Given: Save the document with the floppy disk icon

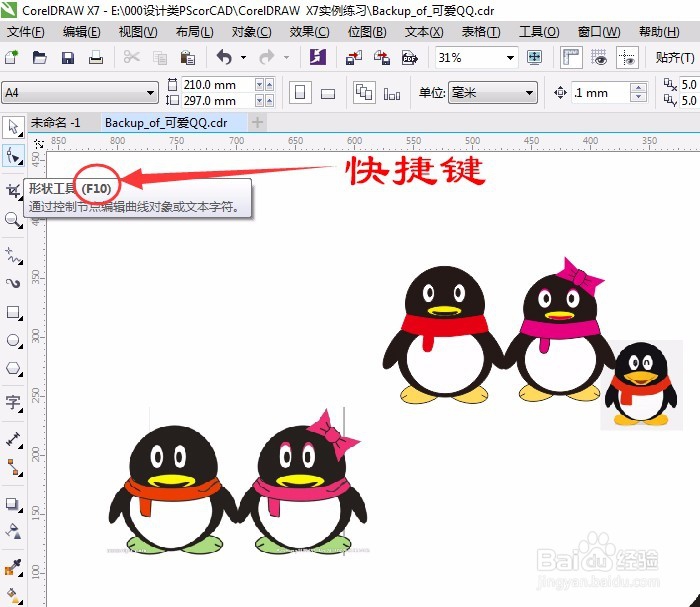Looking at the screenshot, I should (x=68, y=58).
